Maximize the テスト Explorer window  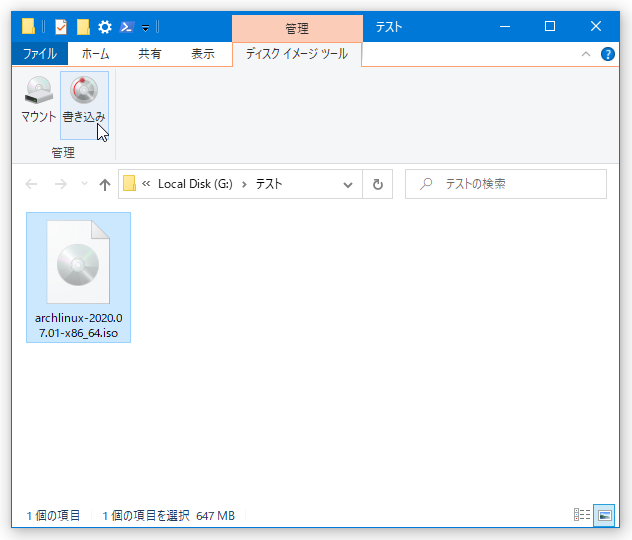click(550, 27)
